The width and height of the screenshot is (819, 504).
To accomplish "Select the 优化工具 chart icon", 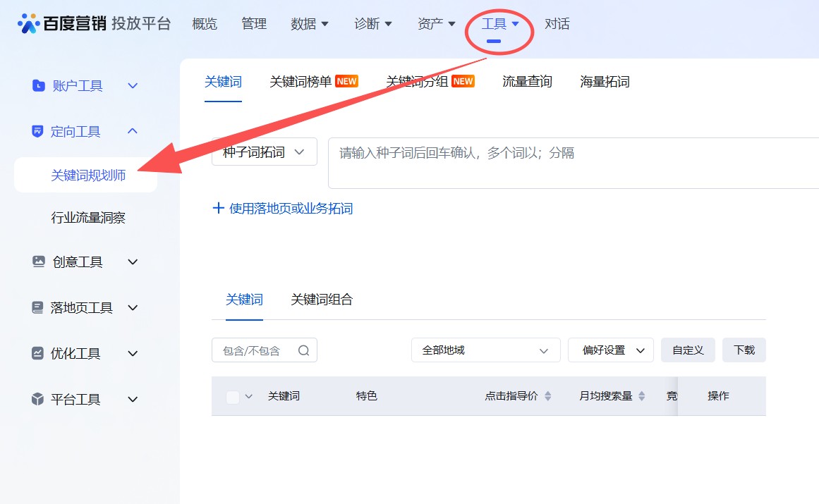I will tap(37, 353).
